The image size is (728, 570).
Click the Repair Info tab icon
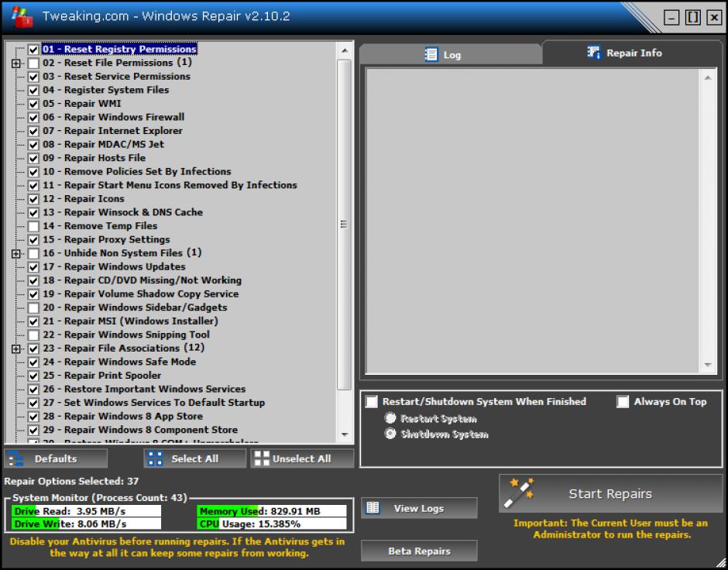pos(594,53)
